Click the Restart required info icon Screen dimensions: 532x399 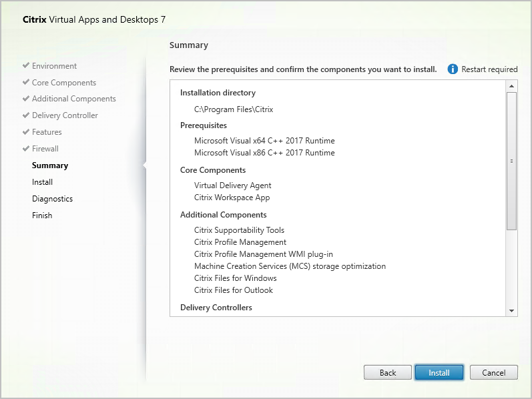click(453, 69)
